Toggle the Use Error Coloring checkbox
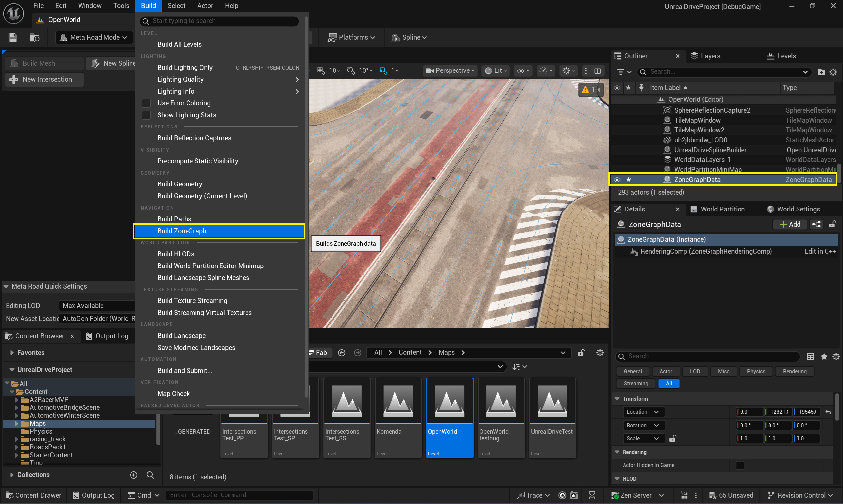The width and height of the screenshot is (843, 504). [146, 103]
